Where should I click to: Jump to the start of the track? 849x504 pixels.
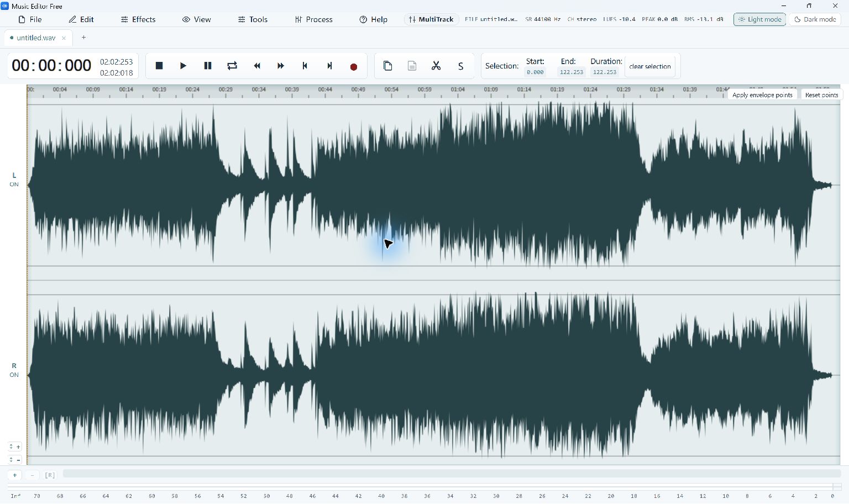pos(305,66)
